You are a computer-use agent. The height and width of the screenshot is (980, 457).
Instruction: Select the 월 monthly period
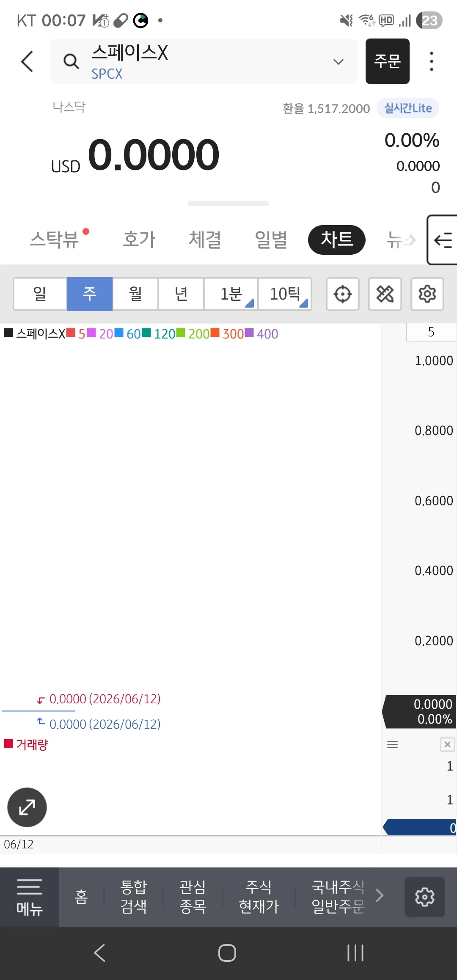(135, 294)
